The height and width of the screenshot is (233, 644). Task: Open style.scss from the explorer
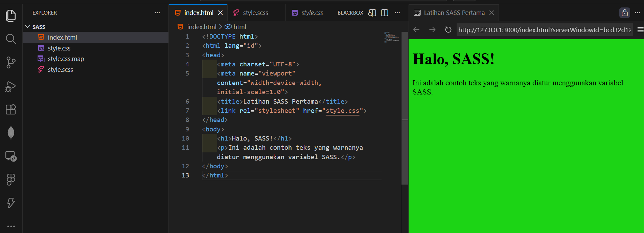pos(95,69)
